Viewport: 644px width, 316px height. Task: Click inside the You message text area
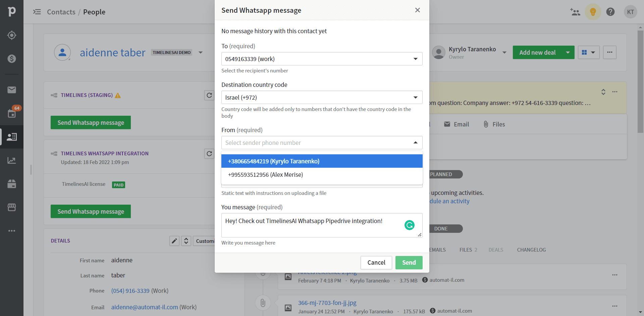click(319, 225)
